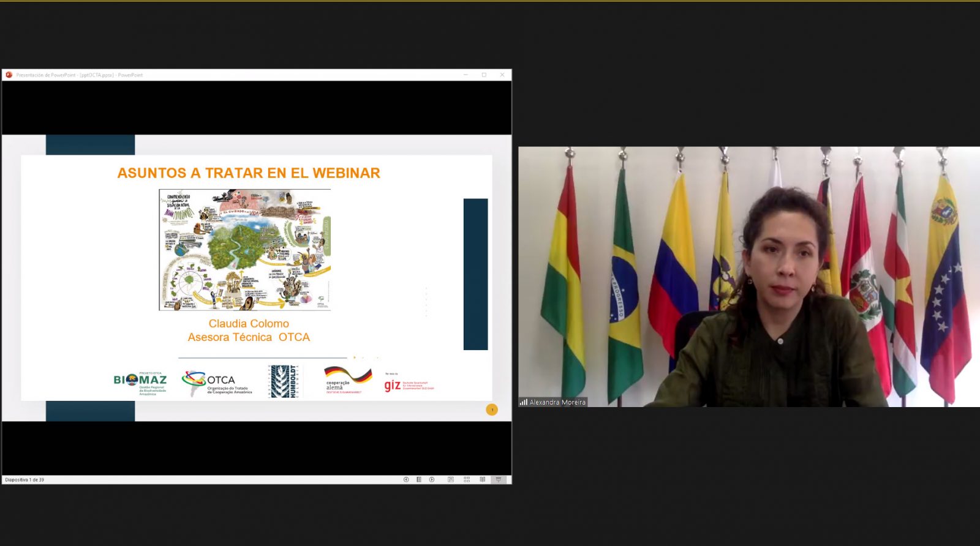Open the slide list menu icon in status bar
980x546 pixels.
point(419,480)
